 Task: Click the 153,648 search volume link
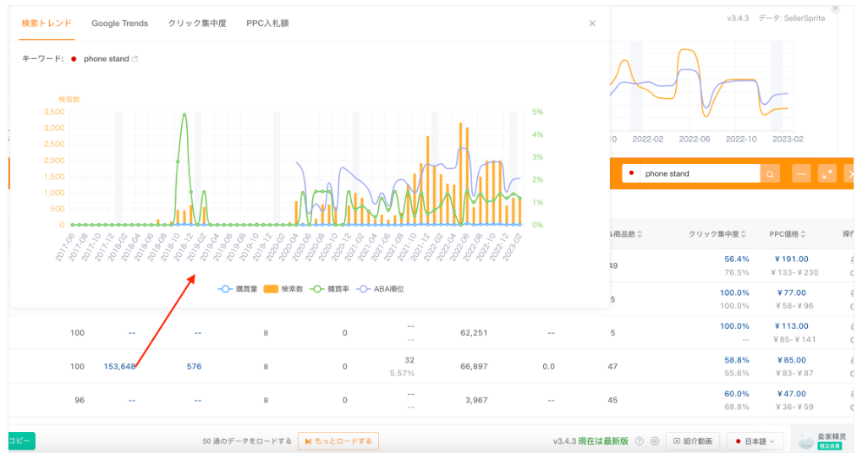[119, 366]
